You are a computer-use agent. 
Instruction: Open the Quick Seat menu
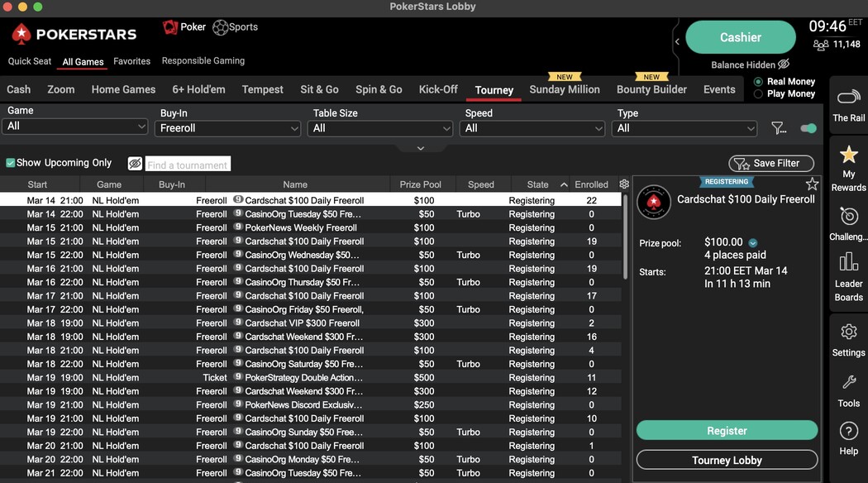(x=29, y=61)
